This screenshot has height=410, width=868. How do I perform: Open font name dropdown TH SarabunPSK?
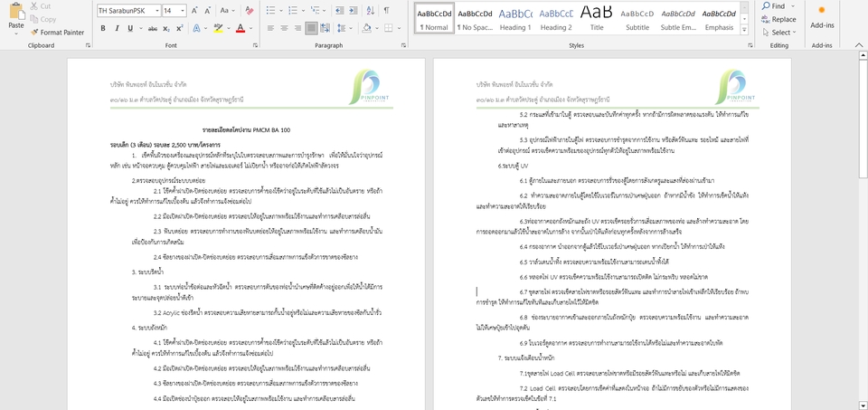pyautogui.click(x=157, y=11)
